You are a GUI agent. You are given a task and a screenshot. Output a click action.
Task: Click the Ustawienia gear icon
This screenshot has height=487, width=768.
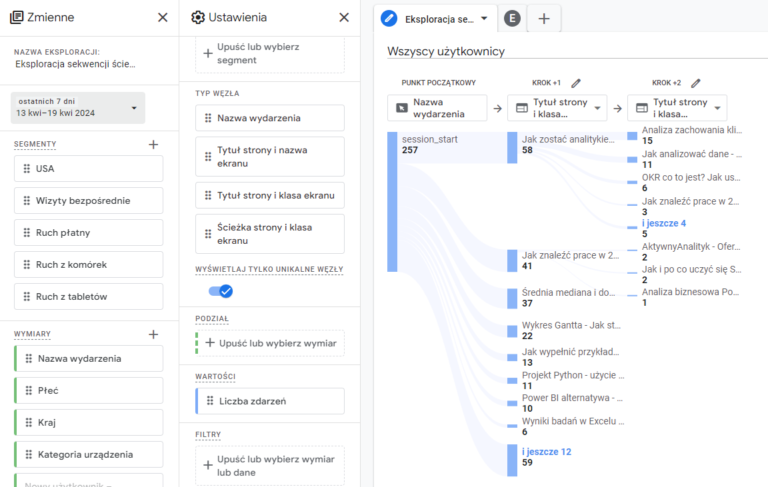coord(198,17)
